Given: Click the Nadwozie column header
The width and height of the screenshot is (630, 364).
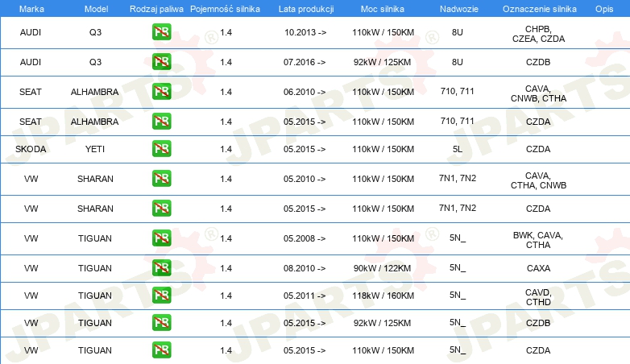Looking at the screenshot, I should point(459,9).
